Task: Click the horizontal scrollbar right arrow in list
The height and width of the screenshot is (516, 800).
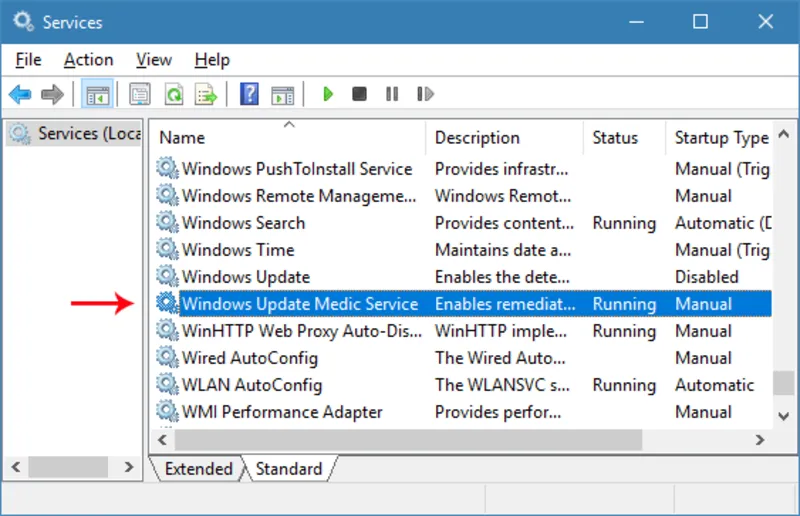Action: (x=762, y=439)
